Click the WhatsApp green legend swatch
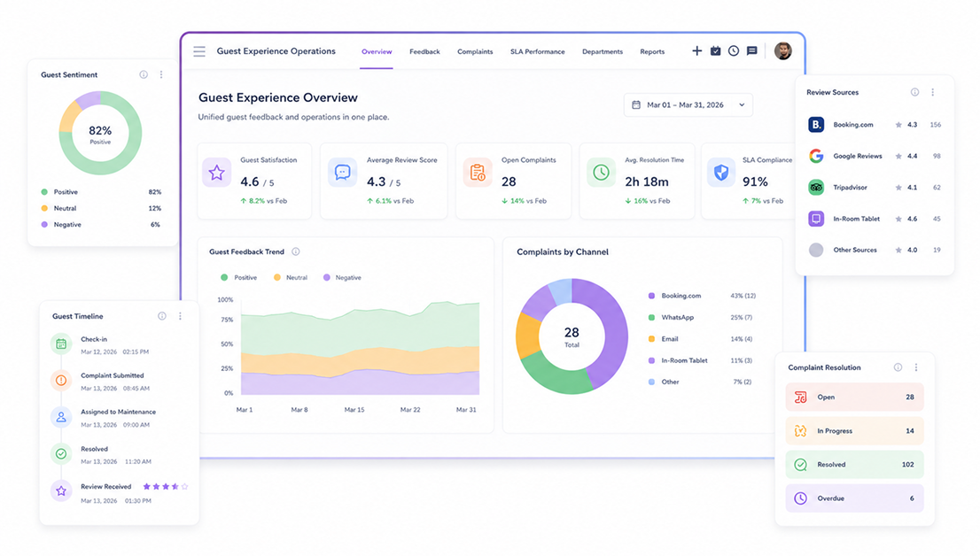980x556 pixels. [652, 317]
